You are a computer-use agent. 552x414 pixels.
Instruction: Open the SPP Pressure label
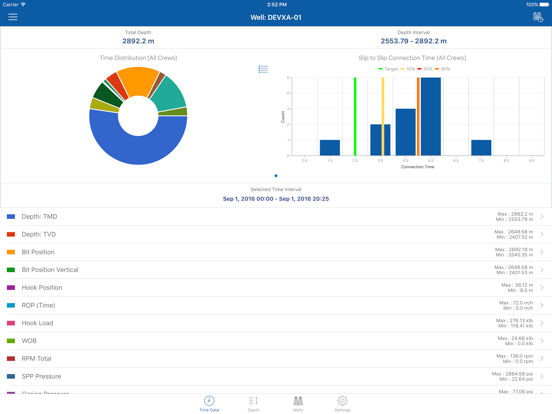click(x=41, y=376)
